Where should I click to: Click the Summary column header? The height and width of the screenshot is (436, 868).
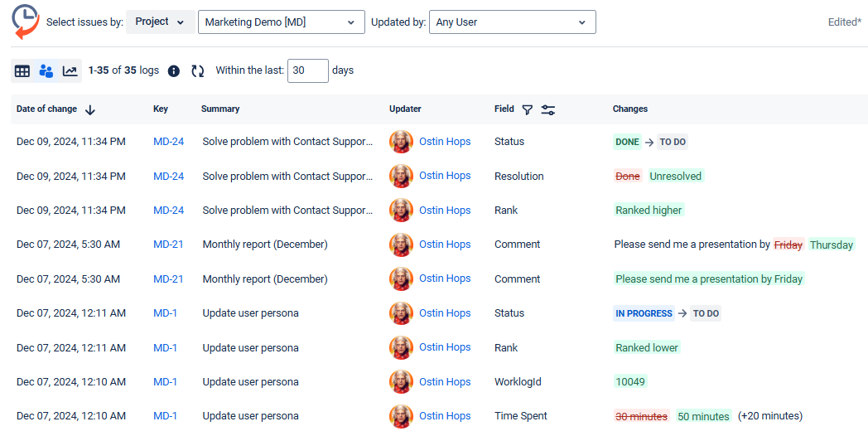pyautogui.click(x=220, y=109)
